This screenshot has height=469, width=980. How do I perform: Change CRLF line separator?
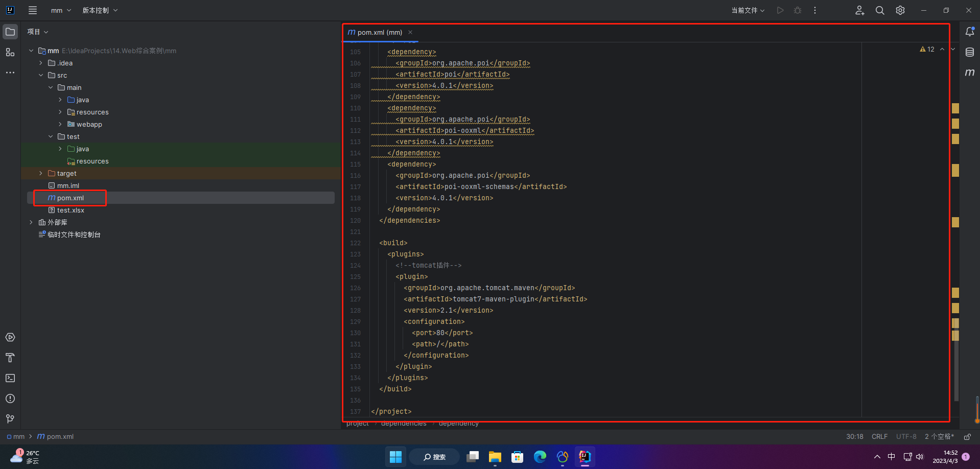point(880,437)
